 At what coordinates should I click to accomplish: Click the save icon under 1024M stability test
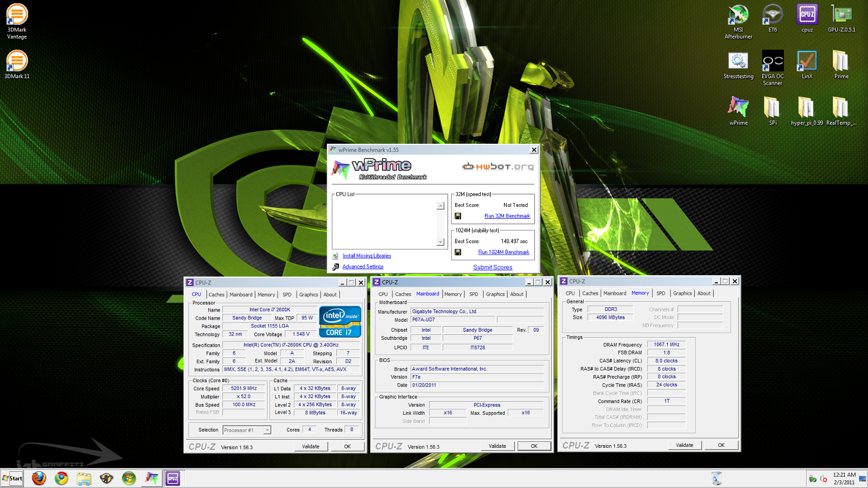coord(458,252)
